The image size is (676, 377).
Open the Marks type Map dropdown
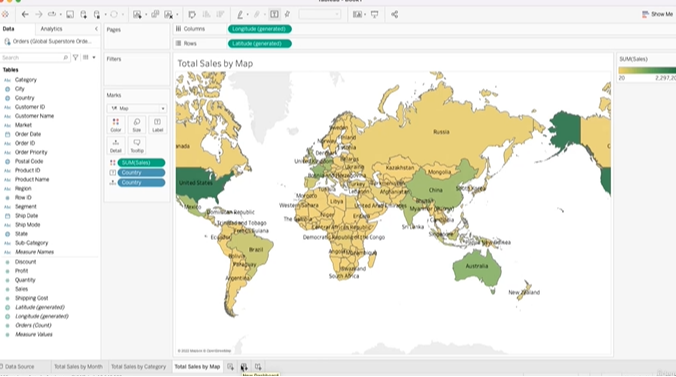point(137,108)
